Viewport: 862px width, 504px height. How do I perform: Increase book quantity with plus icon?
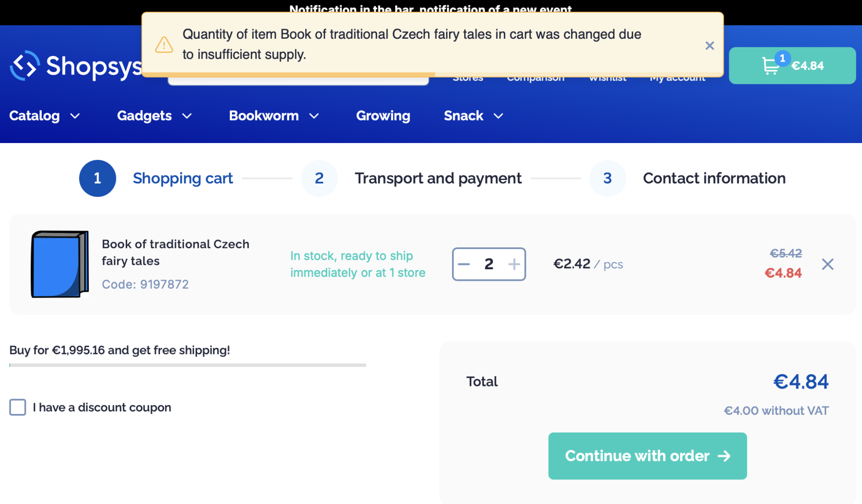pyautogui.click(x=514, y=264)
